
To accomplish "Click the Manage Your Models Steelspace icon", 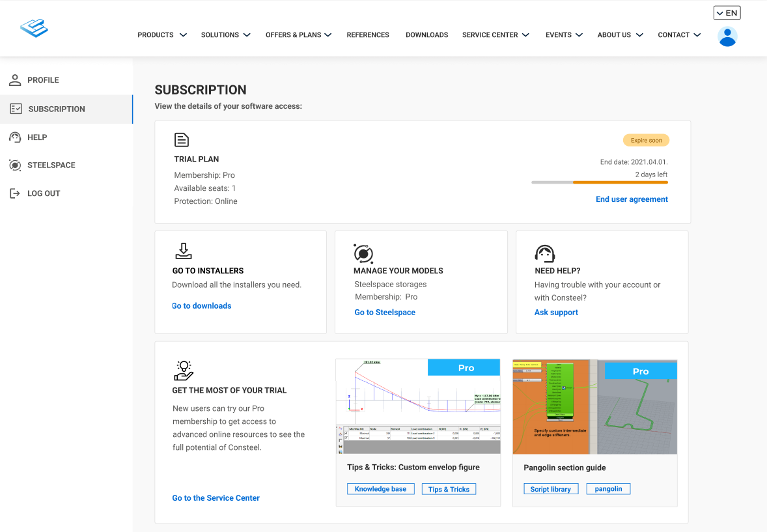I will pos(363,253).
